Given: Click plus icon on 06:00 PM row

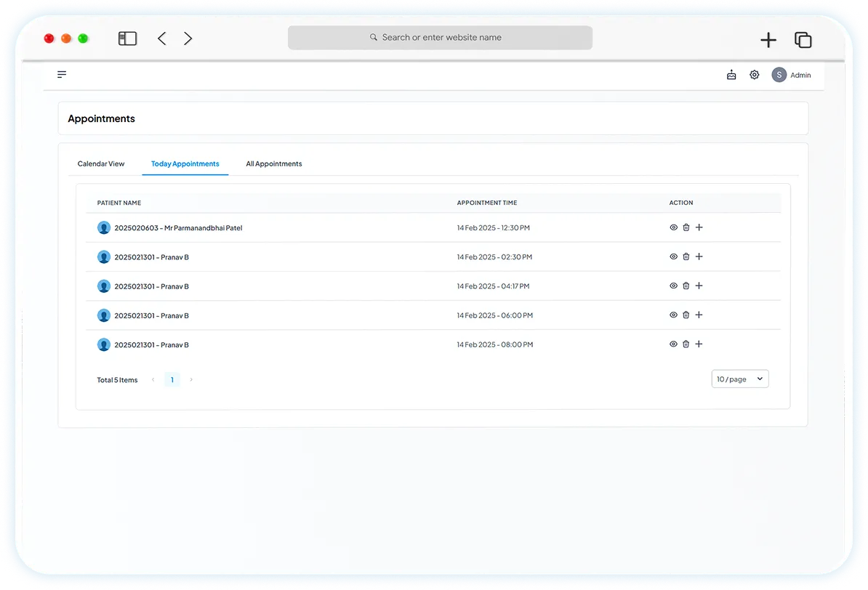Looking at the screenshot, I should pyautogui.click(x=699, y=315).
